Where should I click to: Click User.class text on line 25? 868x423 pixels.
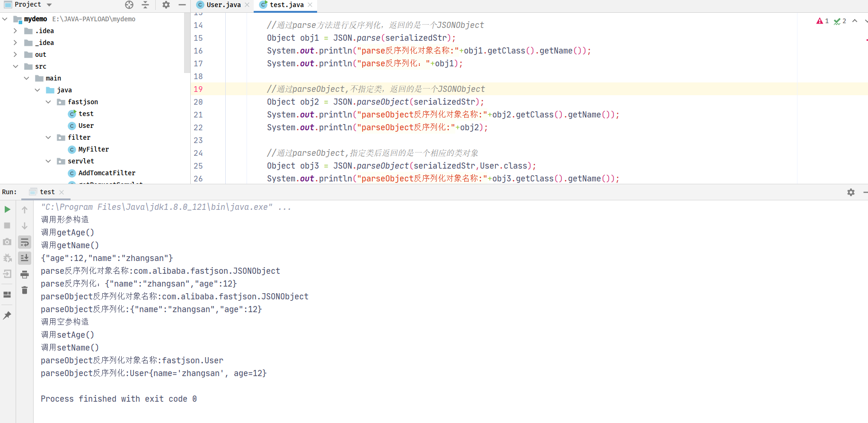pos(504,166)
